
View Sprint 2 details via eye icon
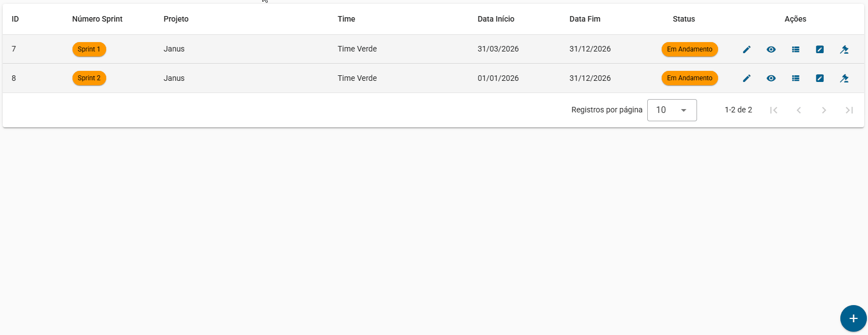coord(771,78)
